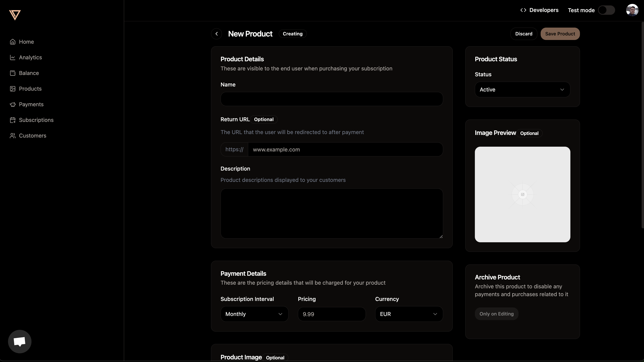Click the Payment Details heading
This screenshot has height=362, width=644.
tap(243, 273)
